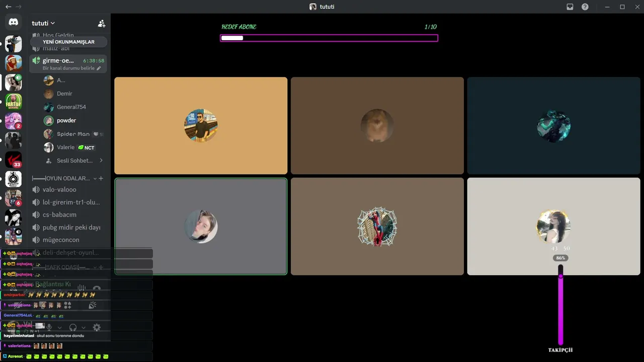644x362 pixels.
Task: Open the soundboard icon in voice panel
Action: point(92,305)
